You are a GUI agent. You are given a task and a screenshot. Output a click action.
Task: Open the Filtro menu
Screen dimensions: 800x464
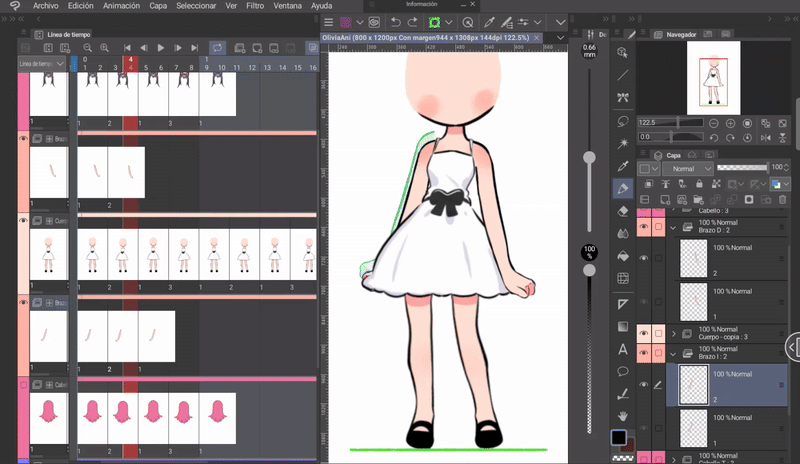255,6
